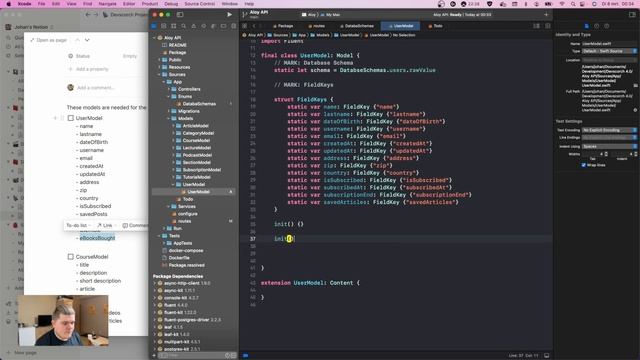Image resolution: width=640 pixels, height=360 pixels.
Task: Select the README file
Action: [177, 45]
